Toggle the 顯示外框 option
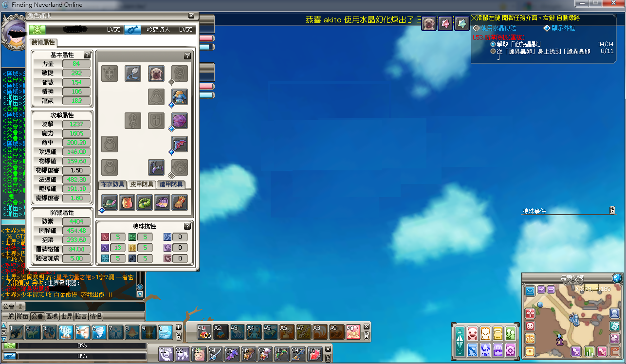The image size is (626, 364). (x=547, y=28)
